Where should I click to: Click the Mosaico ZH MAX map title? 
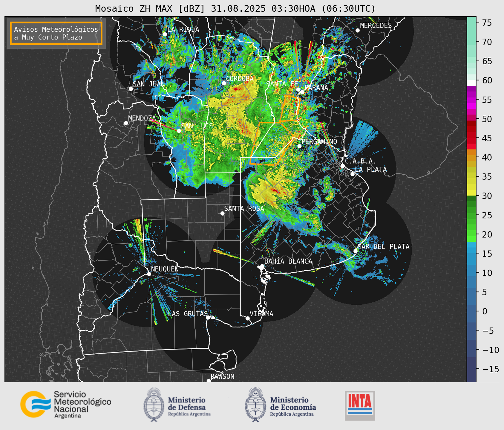235,9
